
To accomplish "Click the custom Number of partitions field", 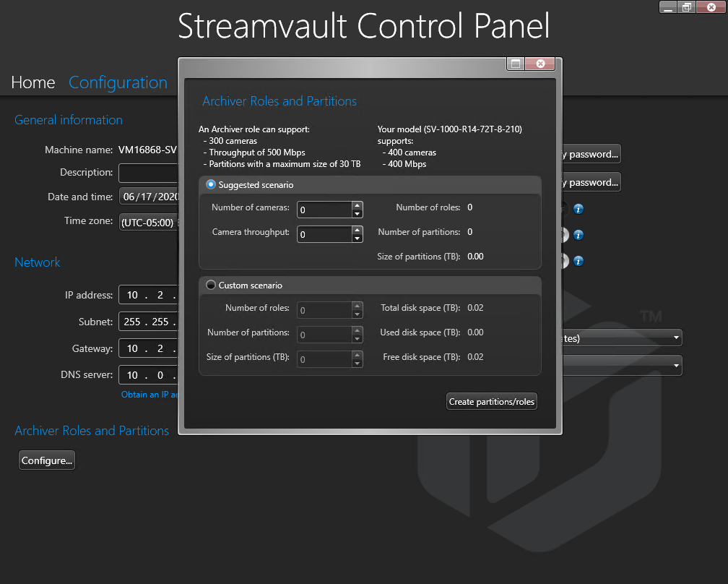I will tap(324, 335).
